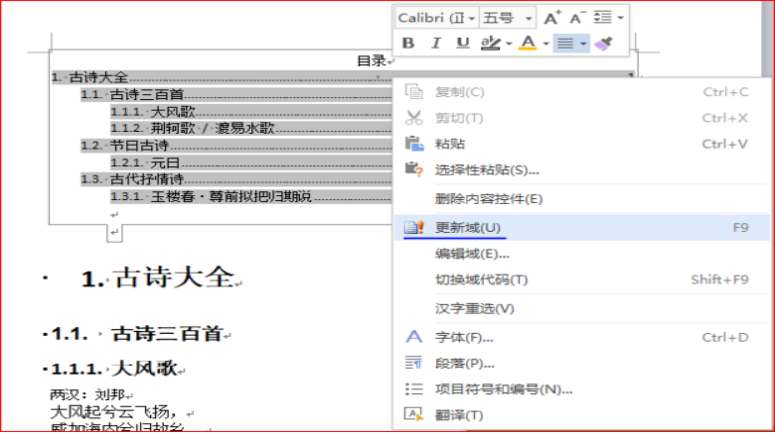Apply font color from letter A
775x433 pixels.
pyautogui.click(x=528, y=43)
